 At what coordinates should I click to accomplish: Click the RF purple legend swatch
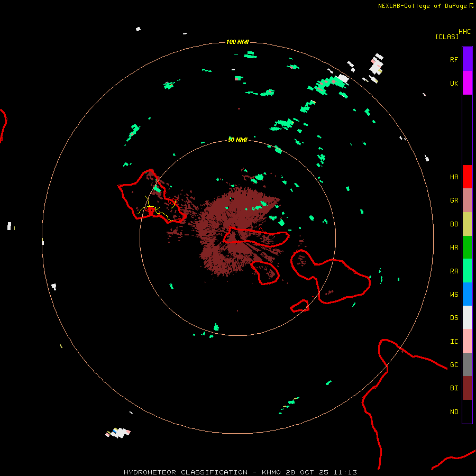coord(467,59)
